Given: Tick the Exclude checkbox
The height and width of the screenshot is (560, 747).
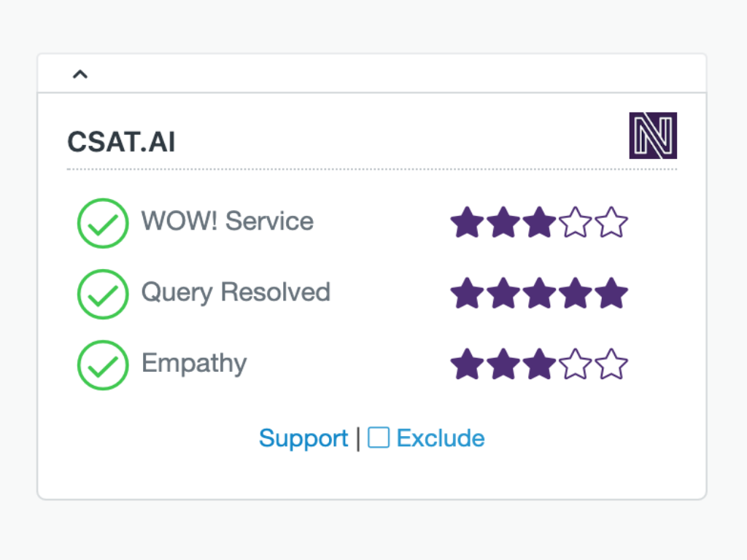Looking at the screenshot, I should [379, 437].
